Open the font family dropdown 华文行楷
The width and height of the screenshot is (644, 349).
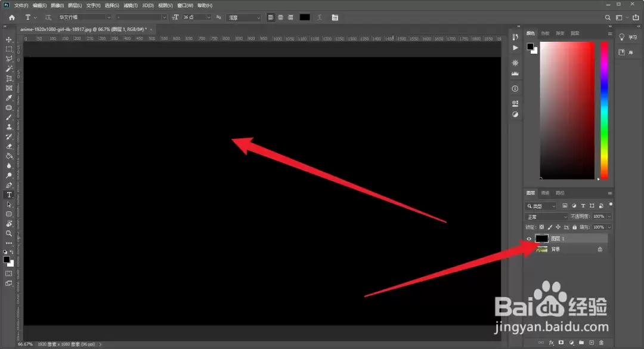84,17
